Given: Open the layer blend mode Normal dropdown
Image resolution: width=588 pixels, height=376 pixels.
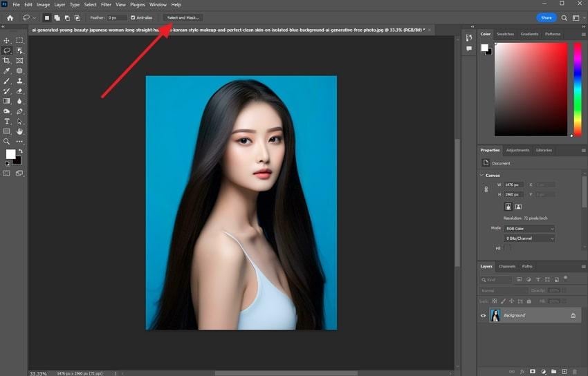Looking at the screenshot, I should [x=503, y=290].
